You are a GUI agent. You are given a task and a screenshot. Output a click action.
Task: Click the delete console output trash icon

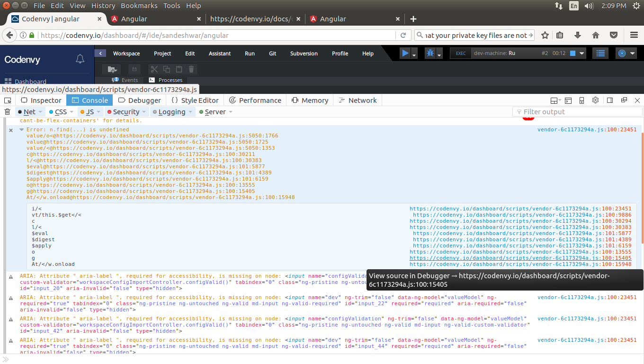click(x=7, y=111)
